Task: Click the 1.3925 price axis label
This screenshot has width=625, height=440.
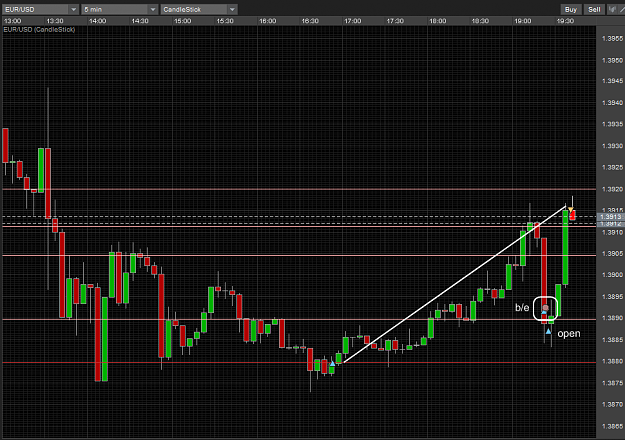Action: (612, 167)
